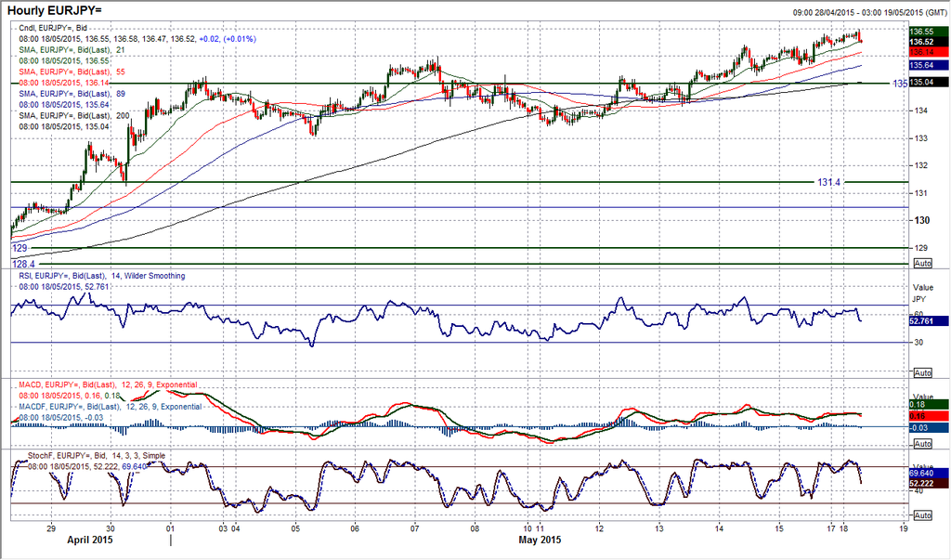This screenshot has height=560, width=951.
Task: Click the blue 52.761 RSI value tag
Action: click(x=928, y=321)
